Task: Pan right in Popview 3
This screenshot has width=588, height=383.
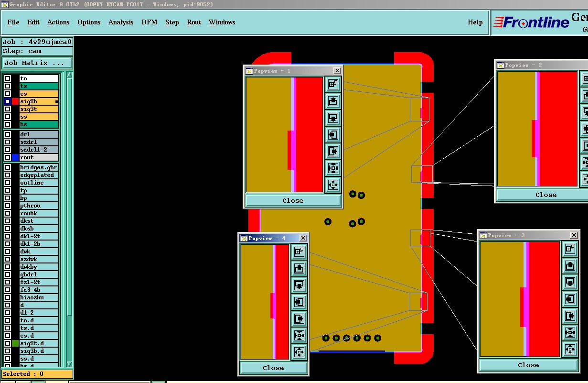Action: (570, 316)
